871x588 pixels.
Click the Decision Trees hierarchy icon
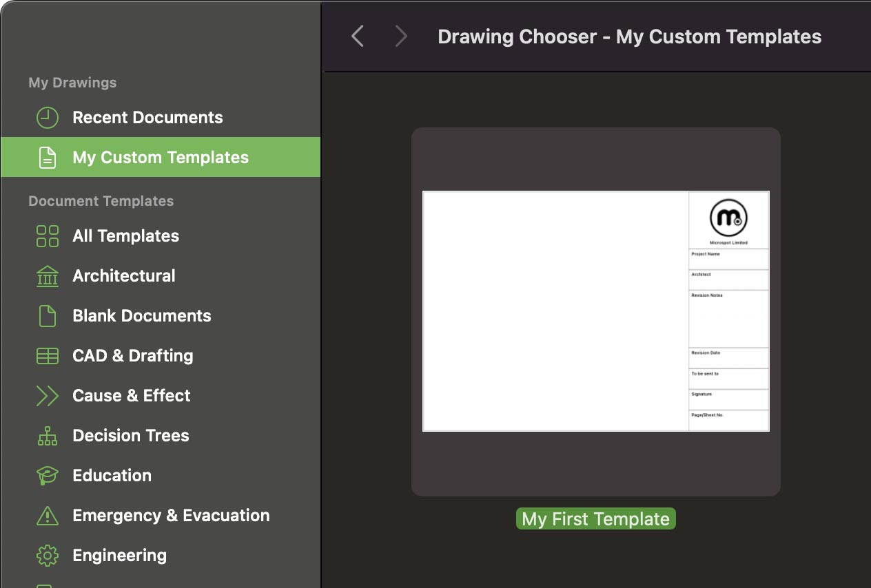(47, 436)
